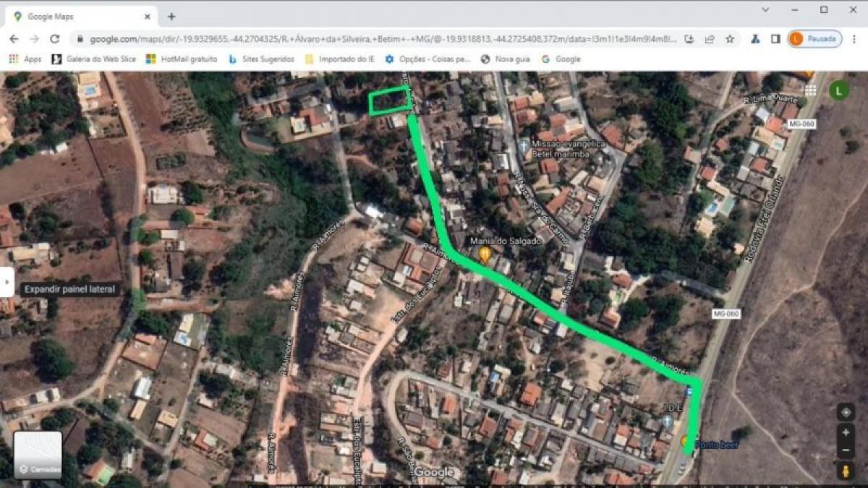868x488 pixels.
Task: Switch map layers via Camadas thumbnail
Action: pyautogui.click(x=38, y=455)
